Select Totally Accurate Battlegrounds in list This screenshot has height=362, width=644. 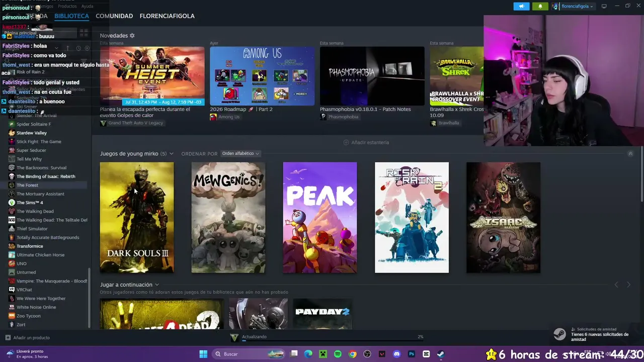48,237
